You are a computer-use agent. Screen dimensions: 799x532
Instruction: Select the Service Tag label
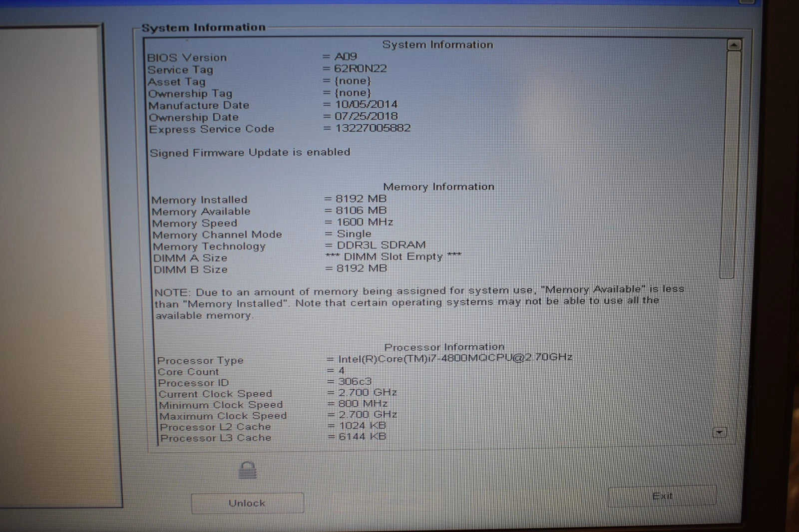point(180,70)
